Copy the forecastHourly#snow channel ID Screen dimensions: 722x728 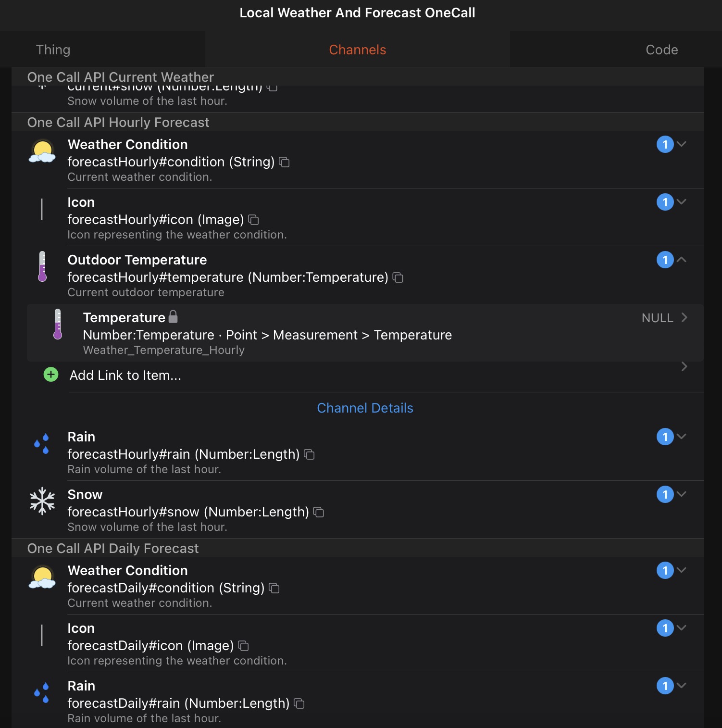click(x=319, y=512)
